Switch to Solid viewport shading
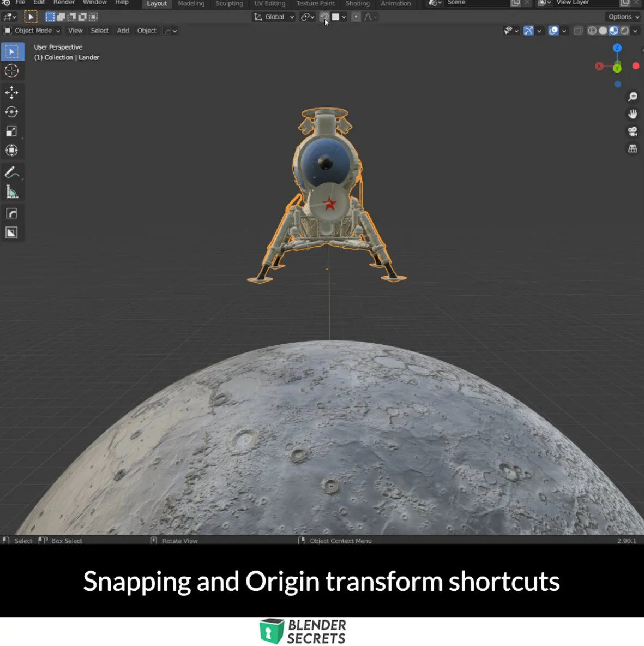The height and width of the screenshot is (646, 644). coord(603,31)
